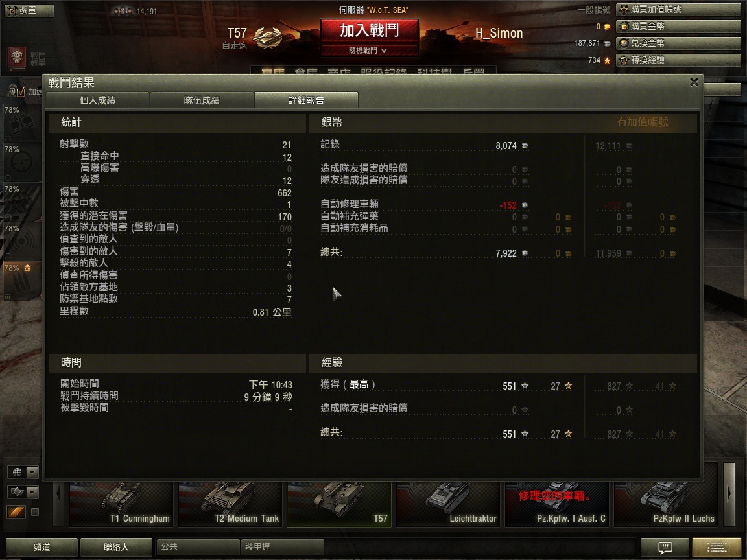
Task: Open the 隨機戰鬥 battle mode dropdown
Action: [369, 51]
